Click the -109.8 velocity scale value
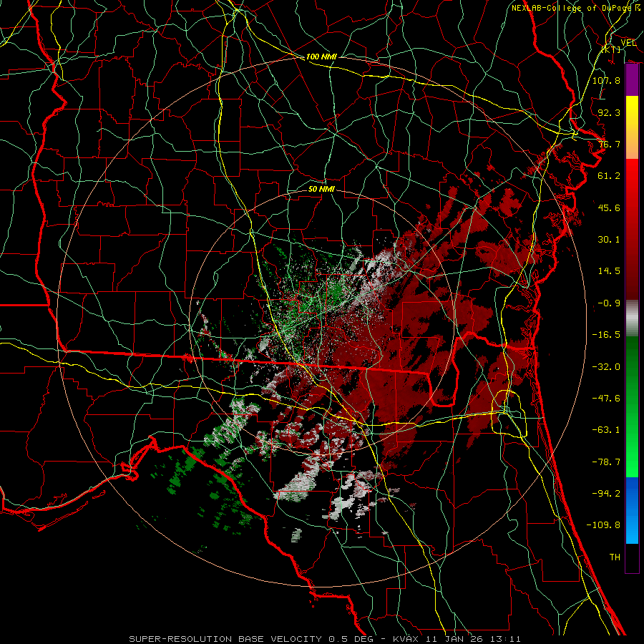 [603, 525]
